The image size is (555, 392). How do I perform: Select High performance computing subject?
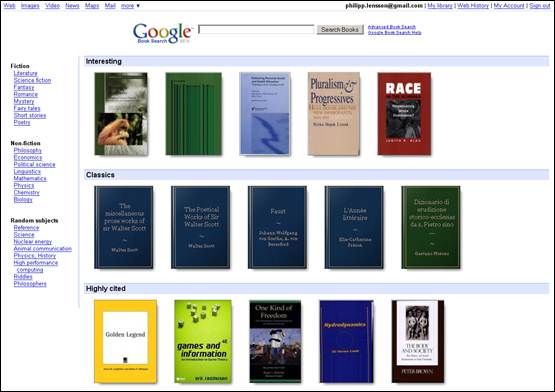pos(35,266)
